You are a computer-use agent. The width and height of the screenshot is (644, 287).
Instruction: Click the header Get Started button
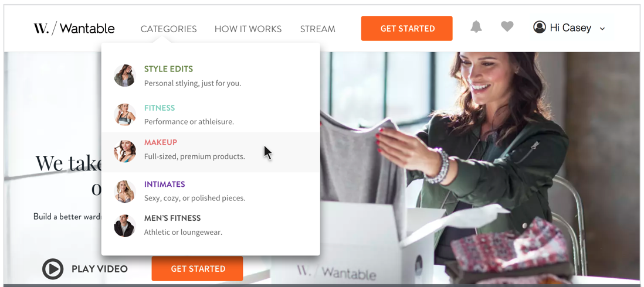(406, 28)
